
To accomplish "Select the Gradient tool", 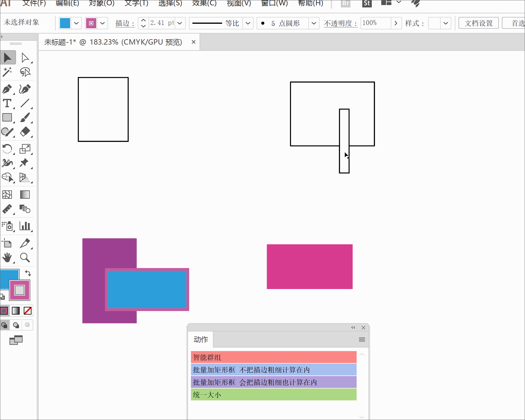I will coord(25,195).
